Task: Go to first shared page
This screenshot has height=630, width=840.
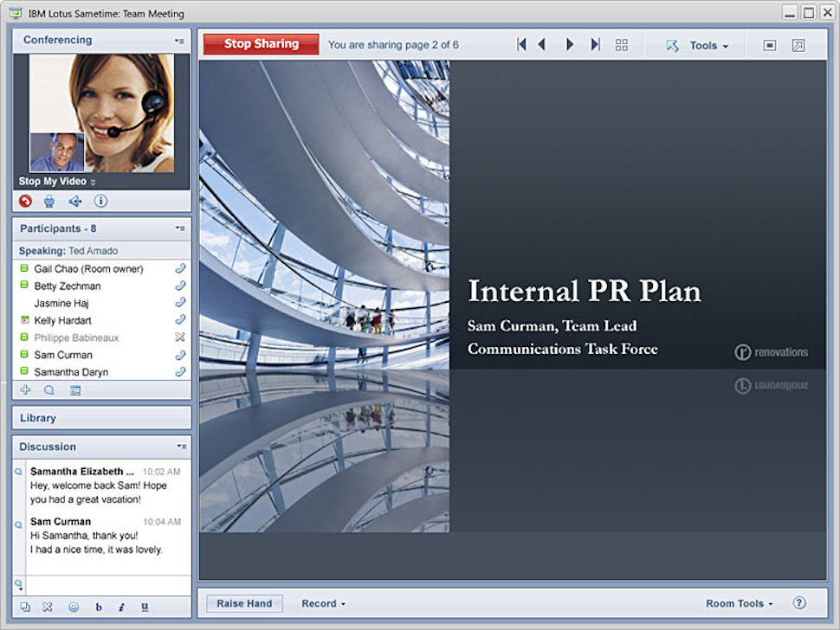Action: [521, 44]
